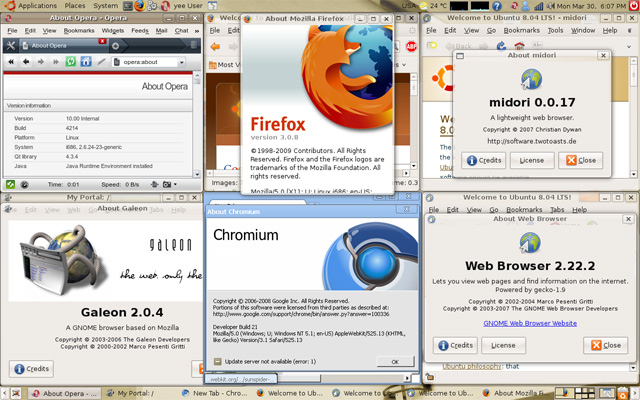
Task: Click Opera's blue home icon
Action: point(87,62)
